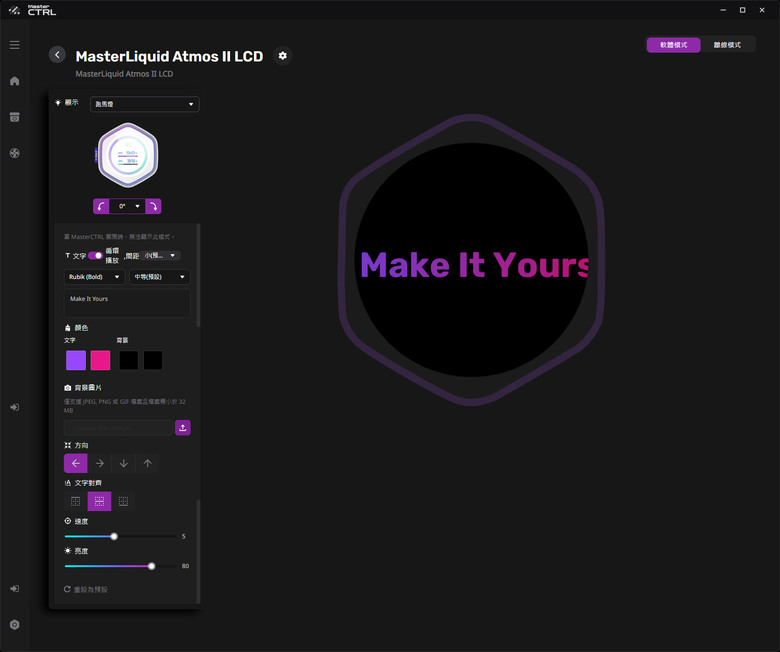Pick the pink text color swatch
This screenshot has height=652, width=780.
pos(100,360)
